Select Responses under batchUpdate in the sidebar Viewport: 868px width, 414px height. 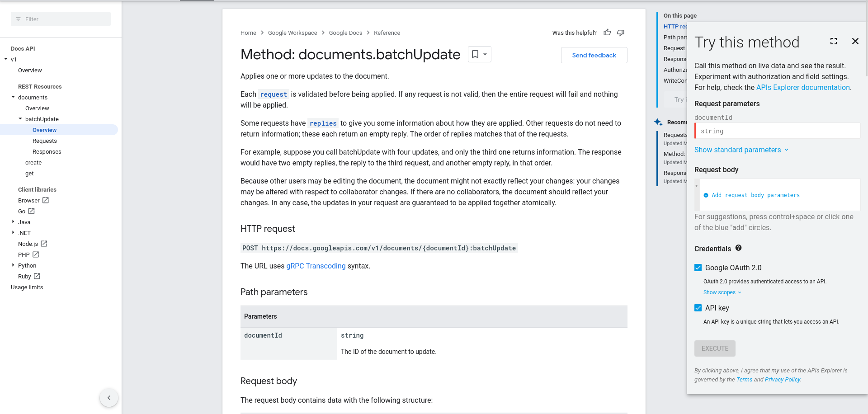pos(47,151)
